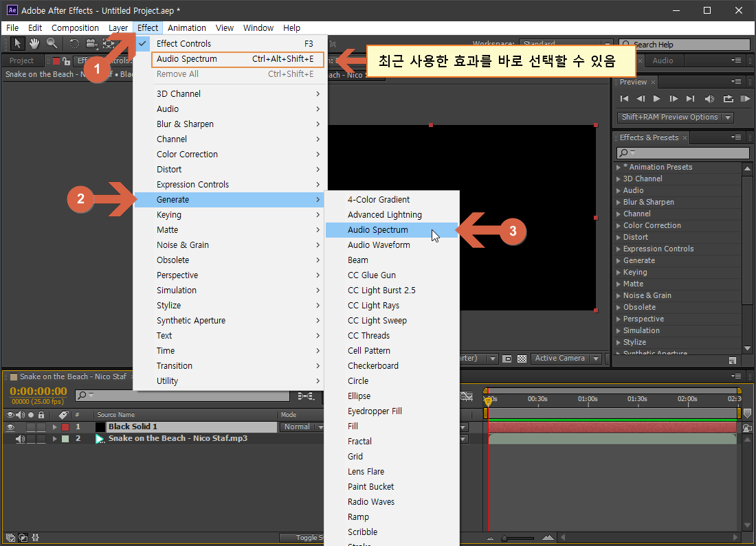Open the Animation menu
This screenshot has height=546, width=756.
coord(186,28)
